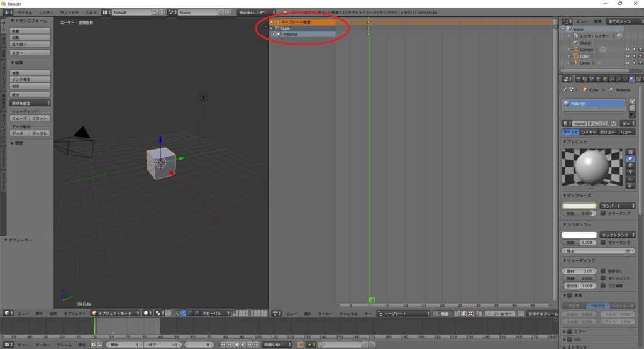
Task: Enable the 透過 transparency checkbox
Action: tap(570, 295)
